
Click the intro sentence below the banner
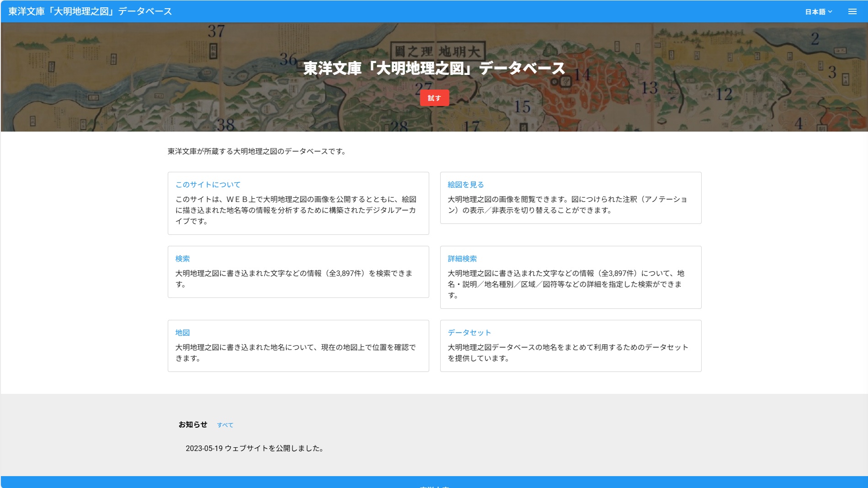coord(257,151)
